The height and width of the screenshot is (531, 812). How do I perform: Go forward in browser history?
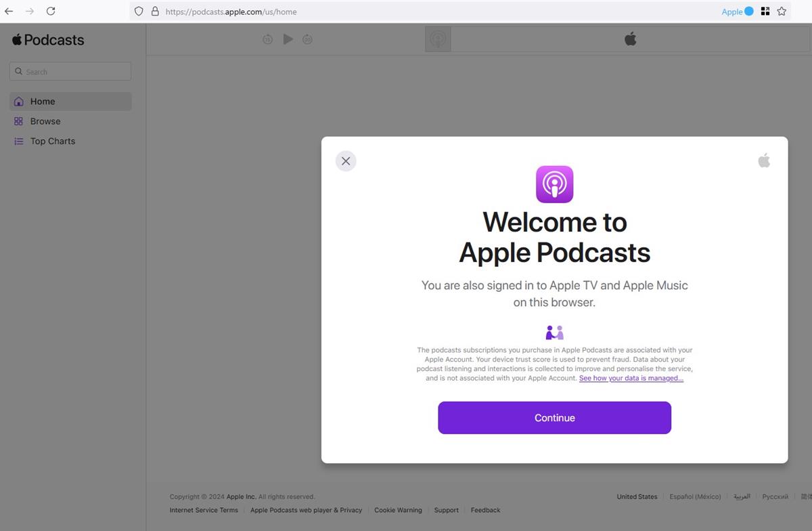(x=29, y=11)
